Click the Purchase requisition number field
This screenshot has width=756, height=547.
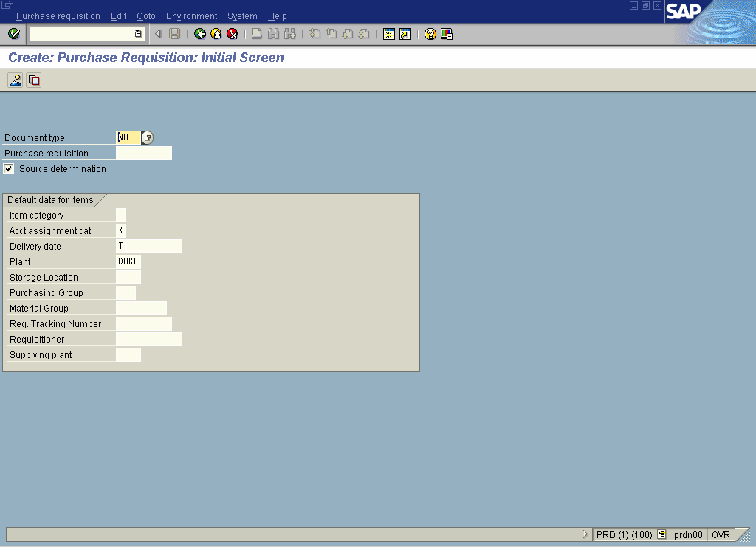144,154
